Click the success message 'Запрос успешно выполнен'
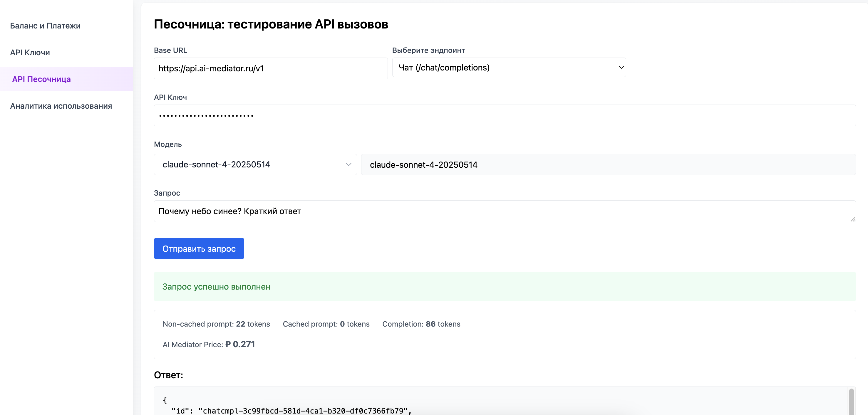The height and width of the screenshot is (415, 868). tap(216, 287)
